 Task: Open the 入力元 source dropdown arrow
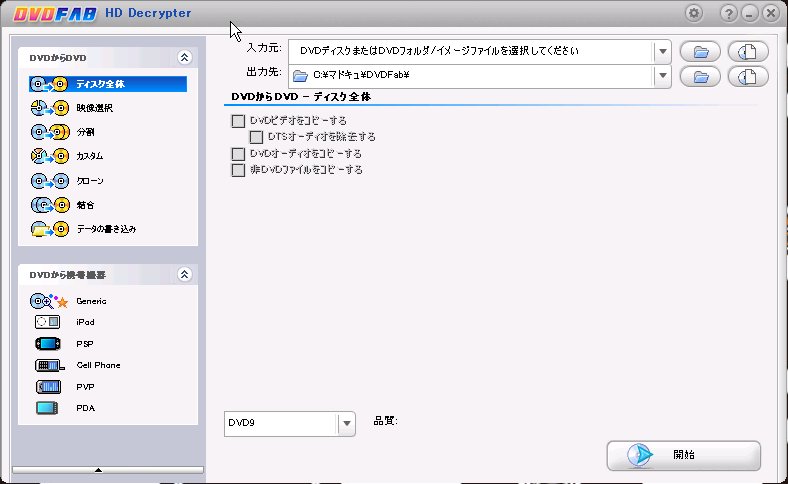click(x=662, y=51)
